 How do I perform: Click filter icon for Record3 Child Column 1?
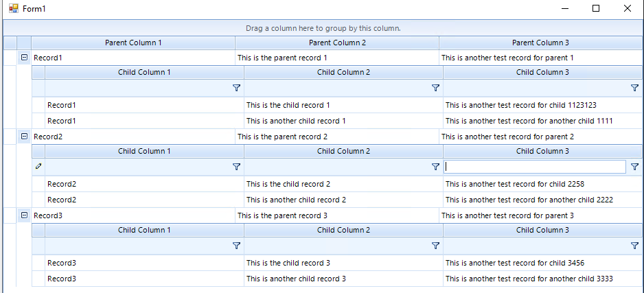coord(237,246)
